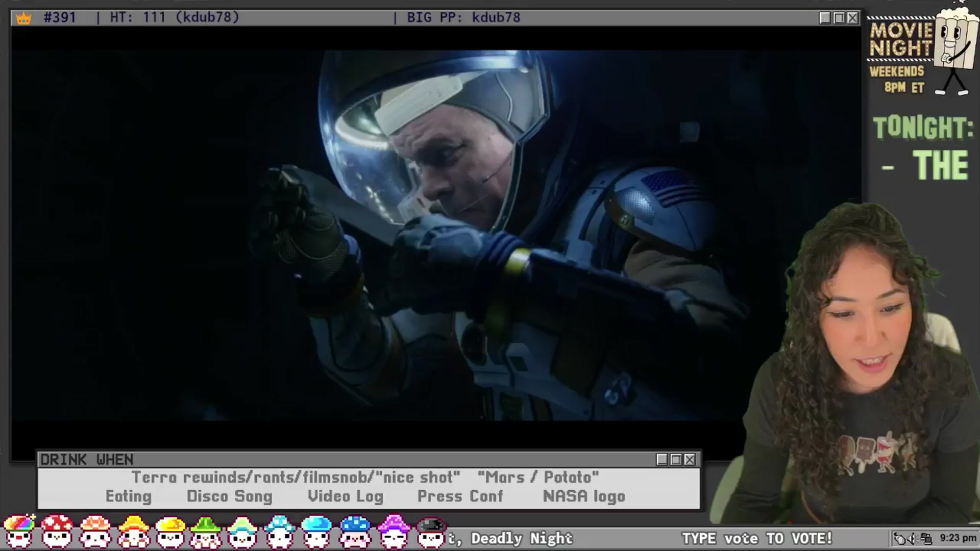Click the teal spotted mushroom character
This screenshot has width=980, height=551.
[280, 532]
